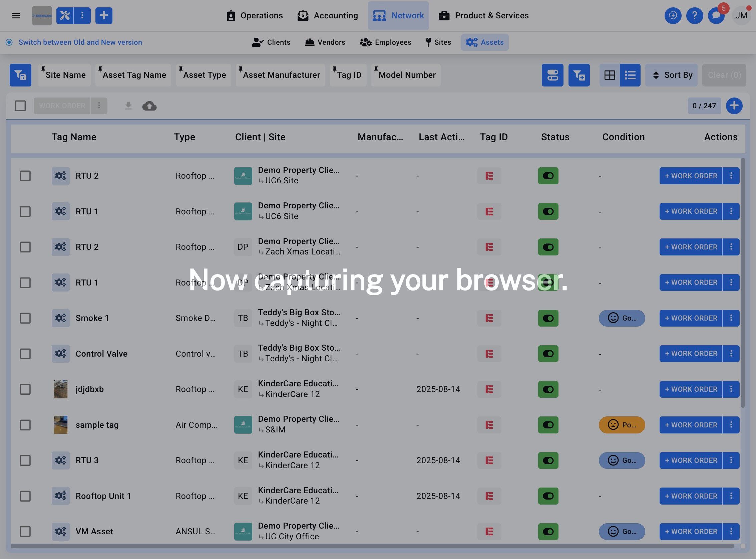Go to the Vendors tab
This screenshot has height=559, width=756.
[x=325, y=42]
